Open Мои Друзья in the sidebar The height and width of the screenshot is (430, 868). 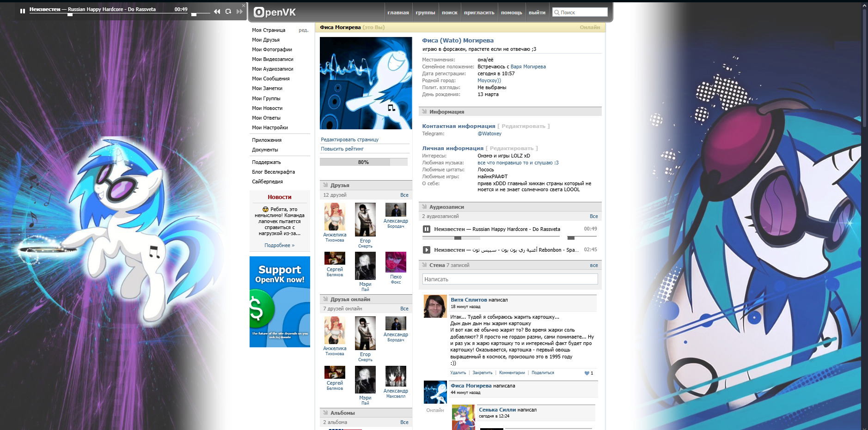coord(266,40)
